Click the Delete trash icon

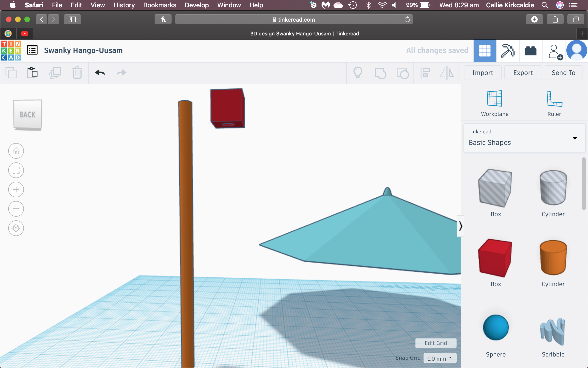pyautogui.click(x=77, y=72)
